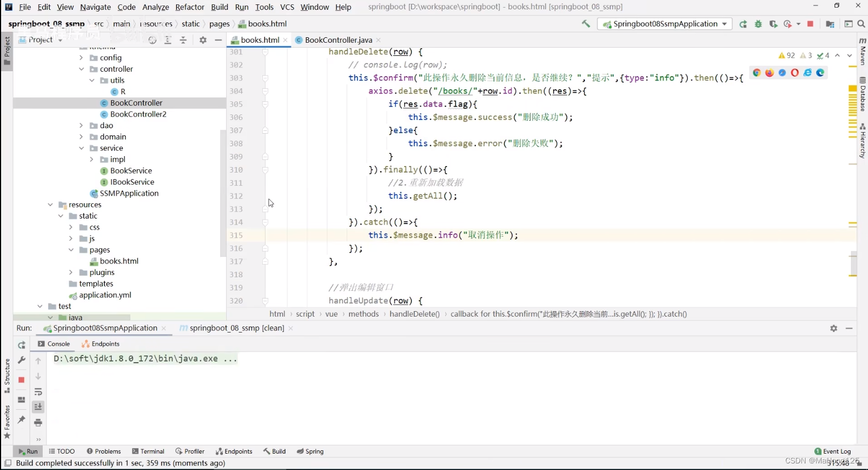The width and height of the screenshot is (868, 470).
Task: Run with coverage icon in toolbar
Action: (x=773, y=24)
